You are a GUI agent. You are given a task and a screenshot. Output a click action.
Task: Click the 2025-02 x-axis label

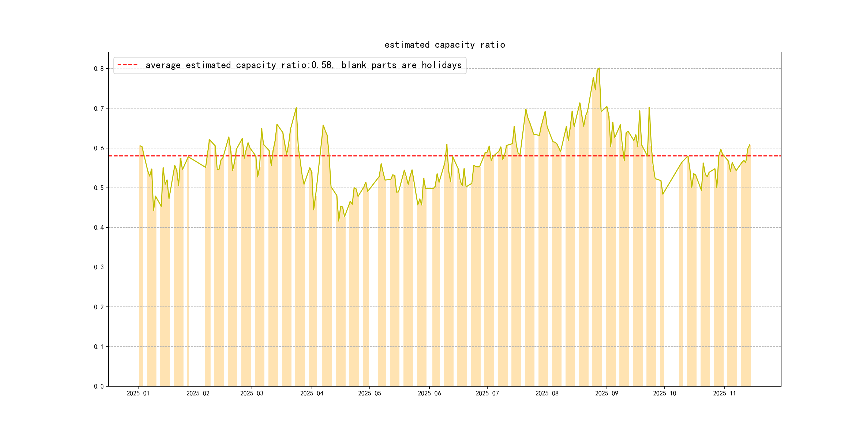click(198, 393)
